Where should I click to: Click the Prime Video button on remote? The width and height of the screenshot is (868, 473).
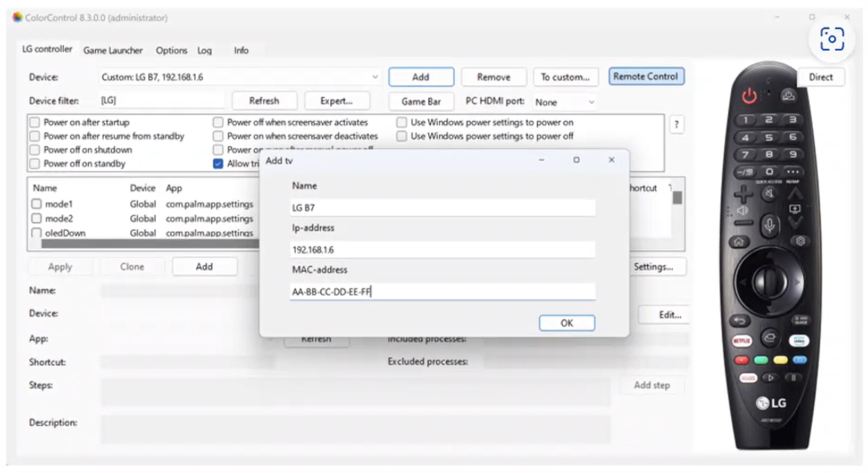[798, 341]
